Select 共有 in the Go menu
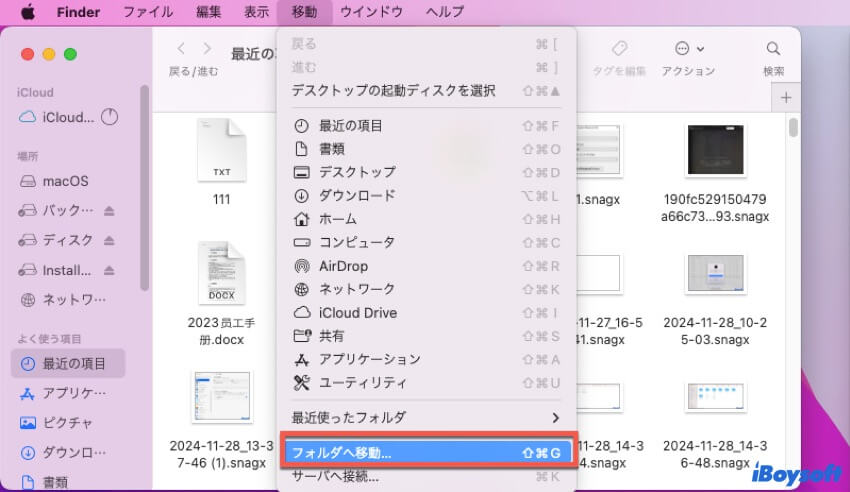850x492 pixels. 426,336
